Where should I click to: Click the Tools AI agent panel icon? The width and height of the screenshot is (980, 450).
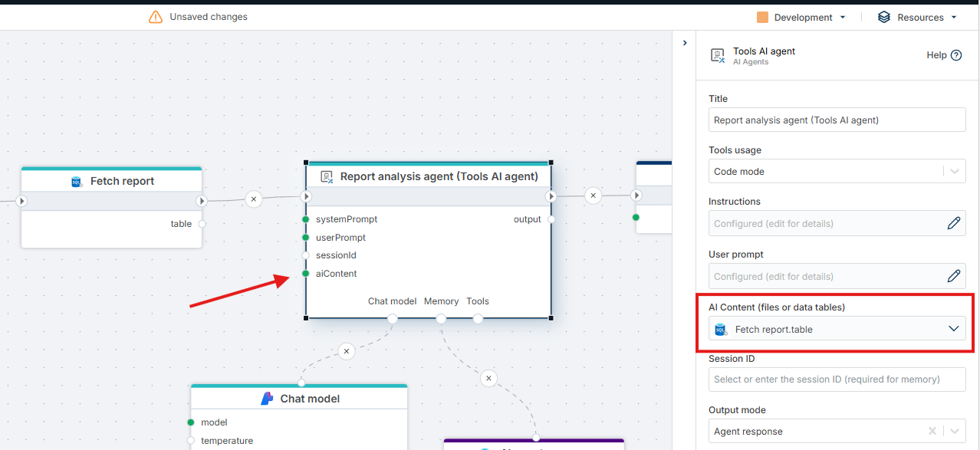pyautogui.click(x=718, y=55)
